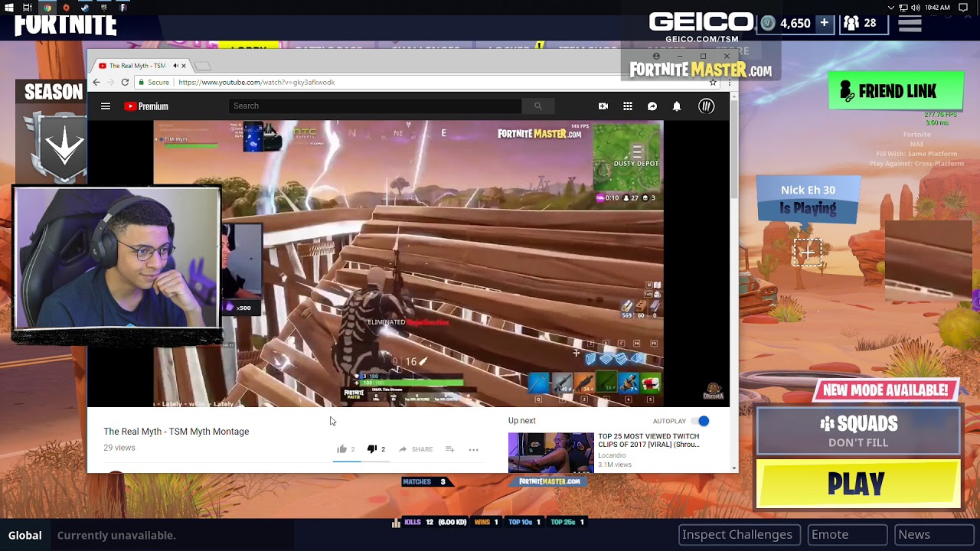Screen dimensions: 980x551
Task: Show hidden system tray icons
Action: (890, 8)
